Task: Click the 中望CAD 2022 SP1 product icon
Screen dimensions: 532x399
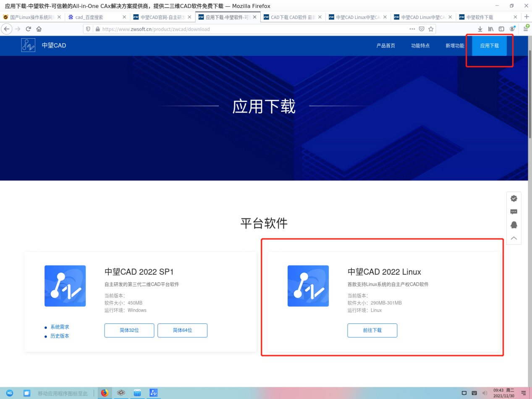Action: (x=65, y=286)
